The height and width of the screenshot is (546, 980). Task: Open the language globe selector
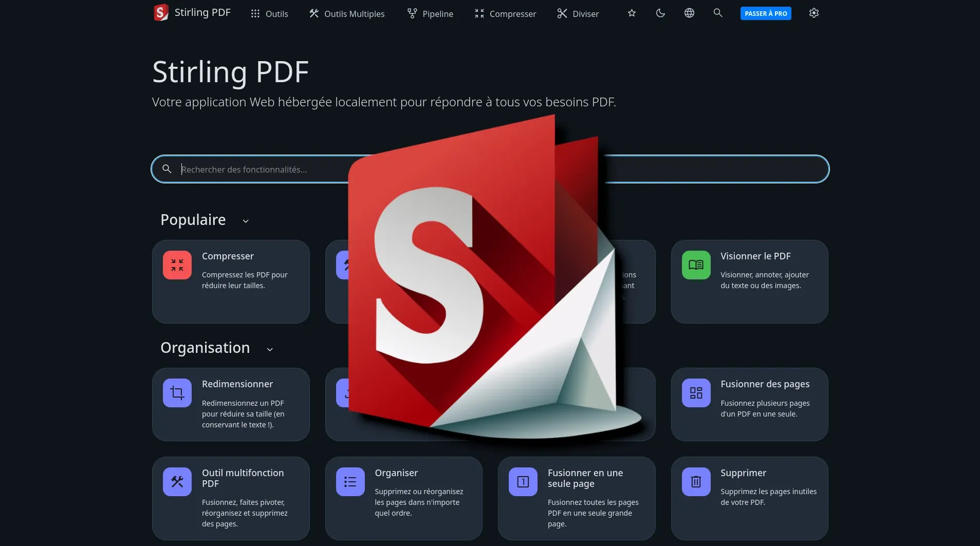click(x=689, y=13)
